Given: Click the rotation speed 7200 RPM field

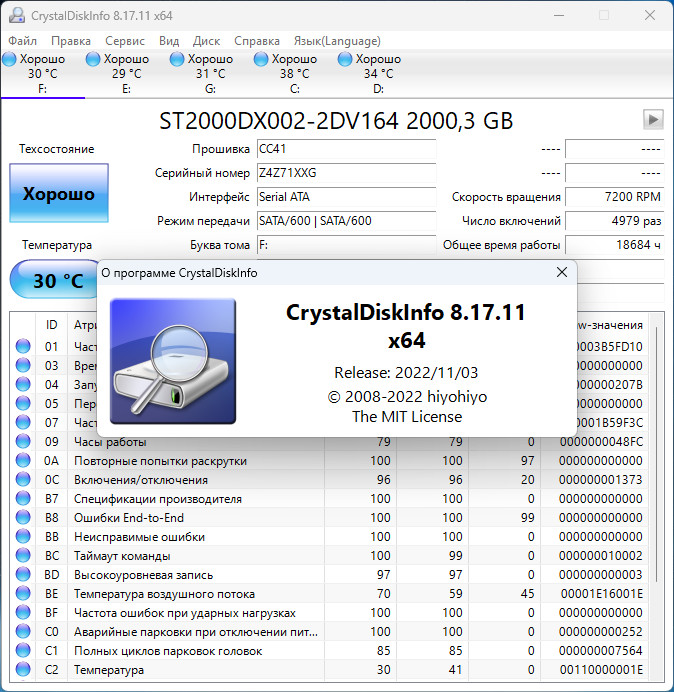Looking at the screenshot, I should [614, 197].
